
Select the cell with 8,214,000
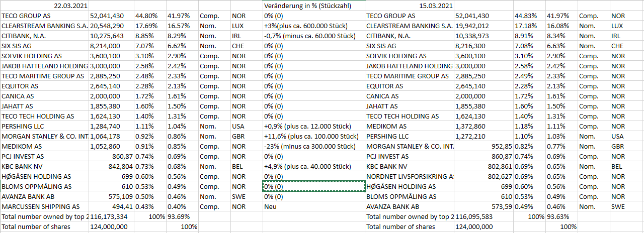tap(111, 46)
